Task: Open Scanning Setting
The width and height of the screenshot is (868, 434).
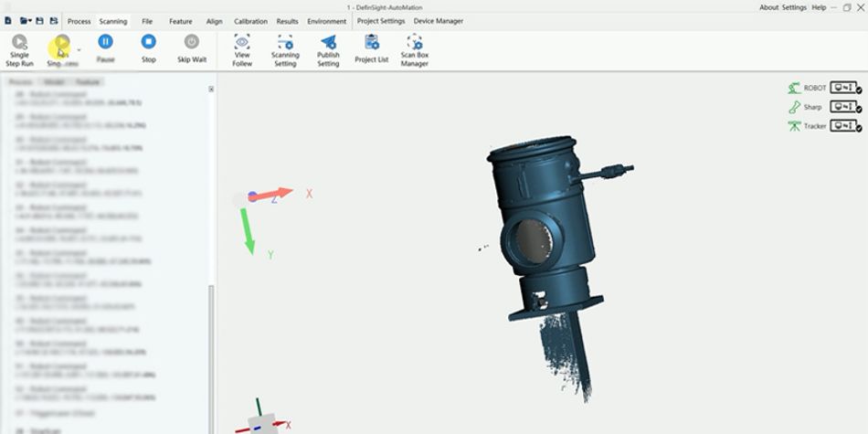Action: point(285,42)
